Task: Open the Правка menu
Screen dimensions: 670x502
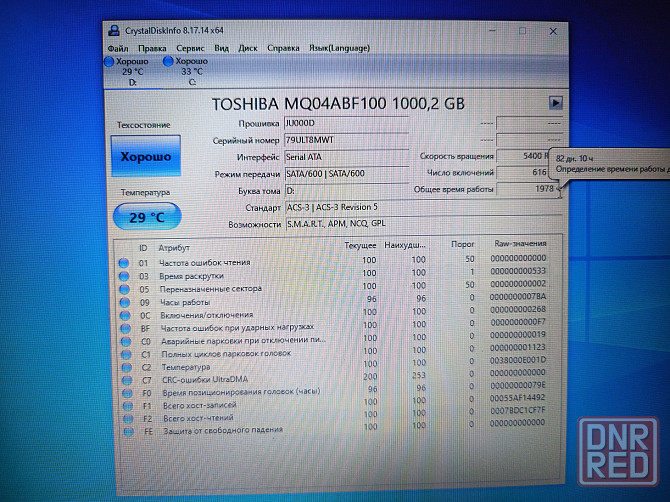Action: [152, 48]
